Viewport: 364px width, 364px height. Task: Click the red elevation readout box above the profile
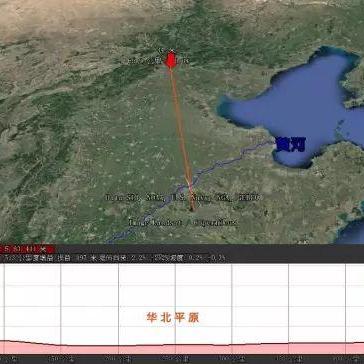[28, 249]
